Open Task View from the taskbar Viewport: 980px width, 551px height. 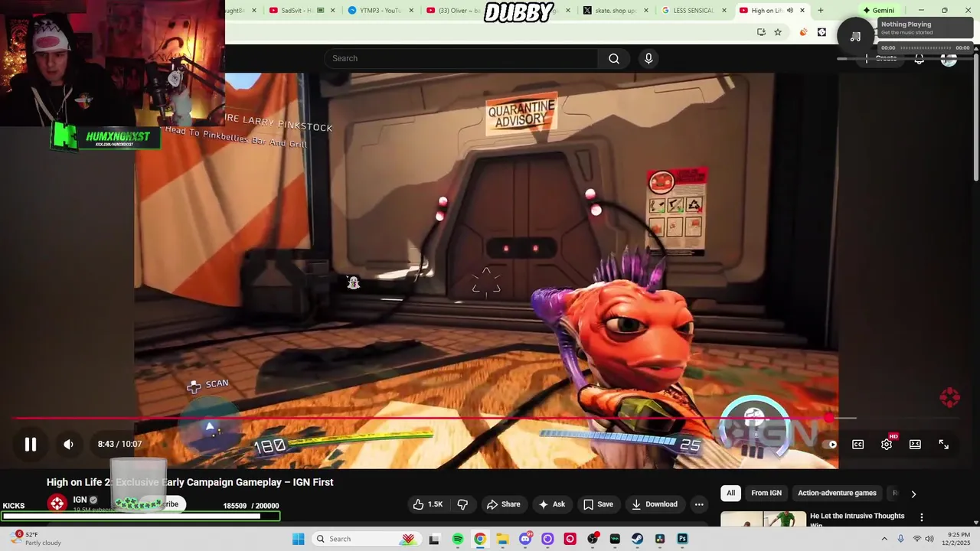[434, 539]
